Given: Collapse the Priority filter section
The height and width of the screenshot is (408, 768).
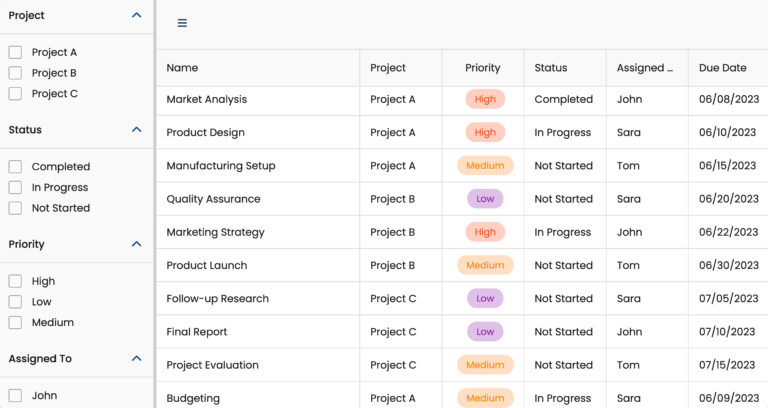Looking at the screenshot, I should coord(137,244).
